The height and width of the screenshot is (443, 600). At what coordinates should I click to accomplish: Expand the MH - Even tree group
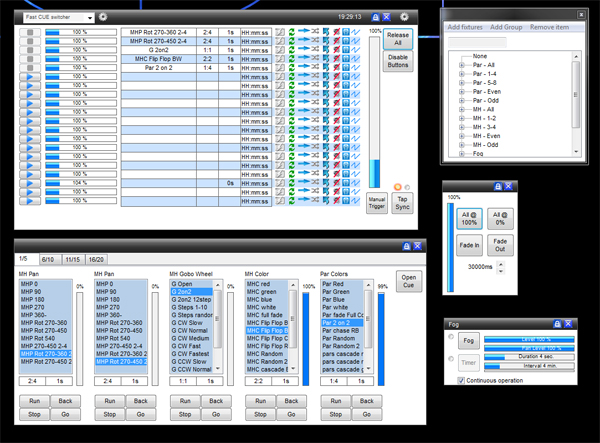pyautogui.click(x=461, y=136)
